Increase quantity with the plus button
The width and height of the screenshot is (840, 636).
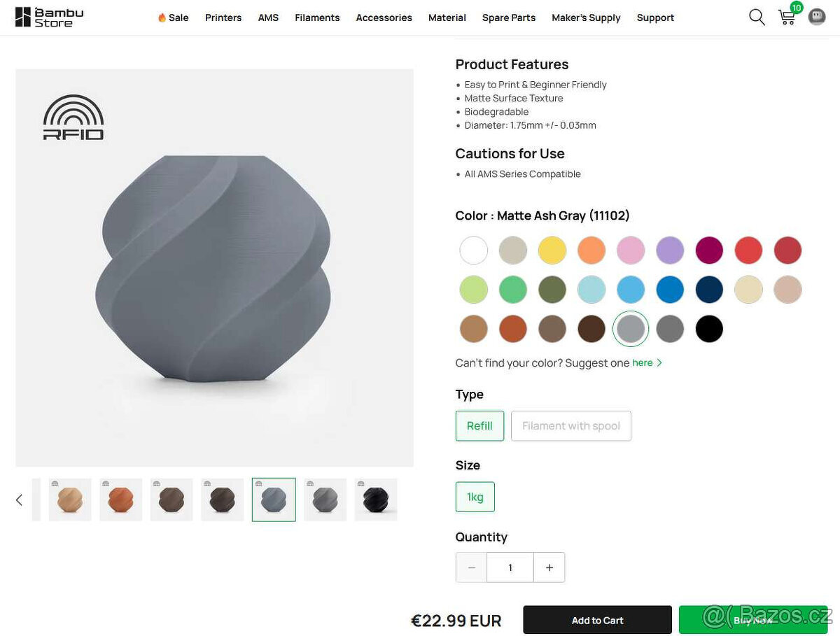coord(549,567)
